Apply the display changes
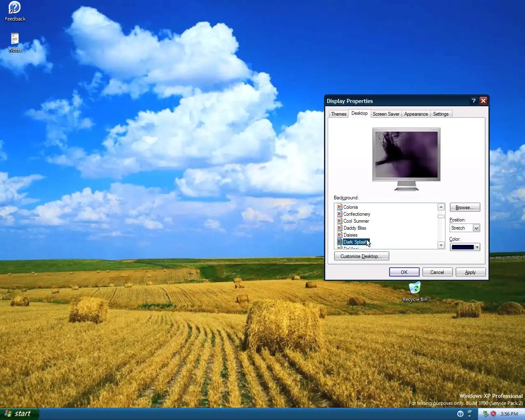Image resolution: width=525 pixels, height=420 pixels. coord(470,272)
